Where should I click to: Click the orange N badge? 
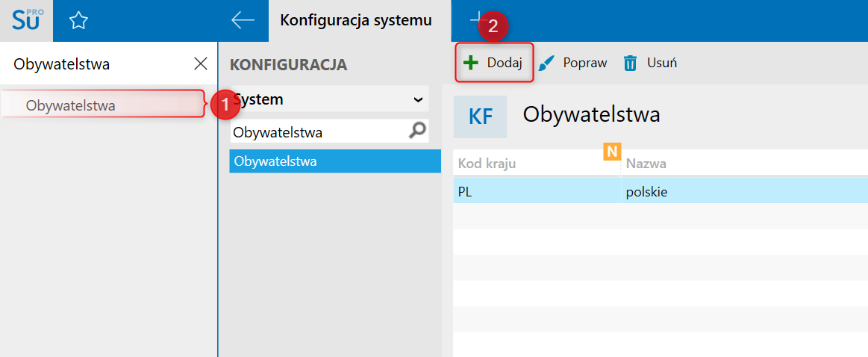click(x=613, y=152)
